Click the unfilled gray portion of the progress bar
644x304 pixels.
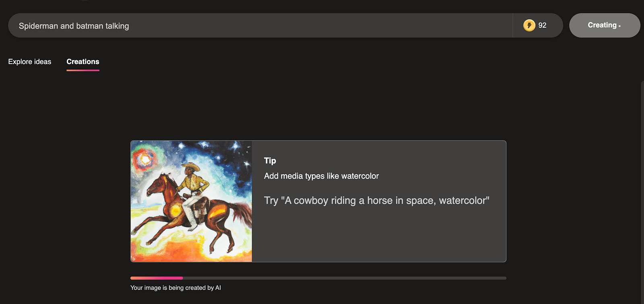click(342, 278)
